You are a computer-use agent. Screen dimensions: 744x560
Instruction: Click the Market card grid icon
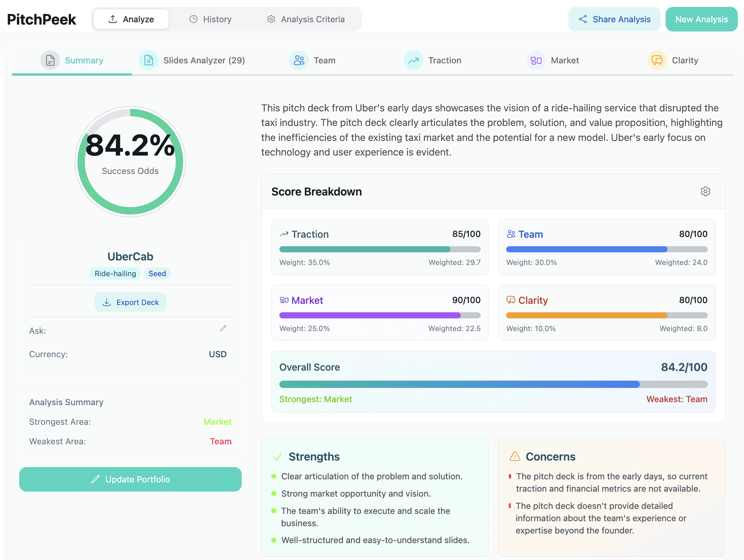[x=284, y=300]
